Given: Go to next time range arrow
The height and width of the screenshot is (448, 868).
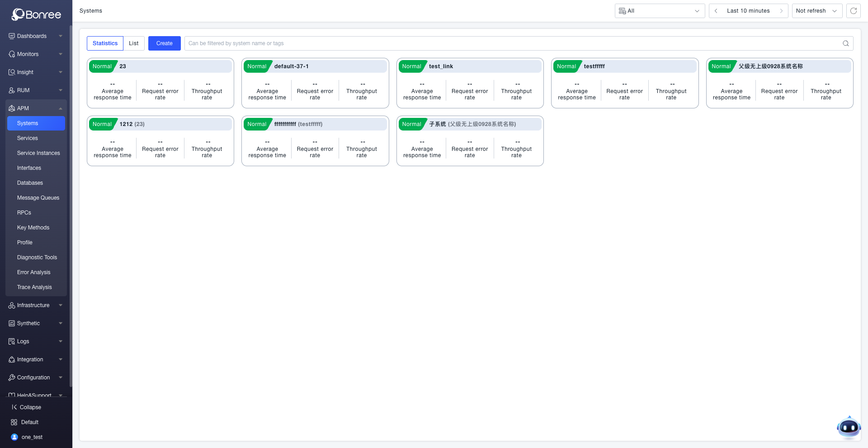Looking at the screenshot, I should pyautogui.click(x=781, y=11).
